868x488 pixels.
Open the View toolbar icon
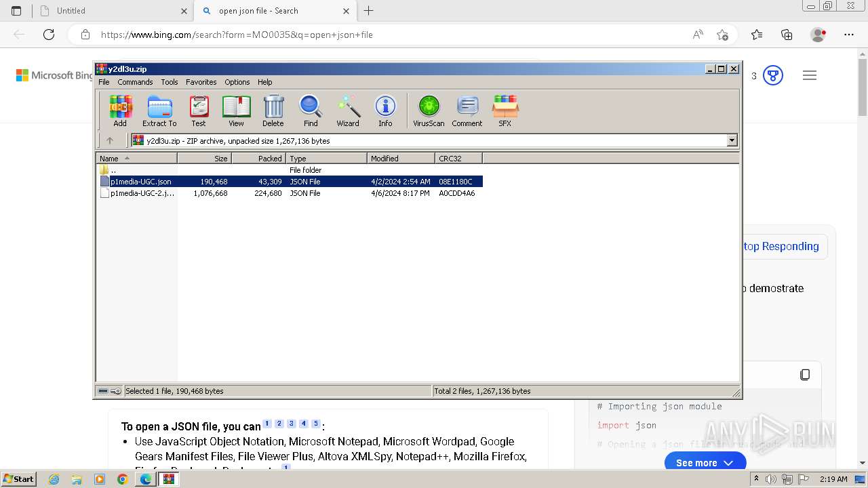coord(236,110)
